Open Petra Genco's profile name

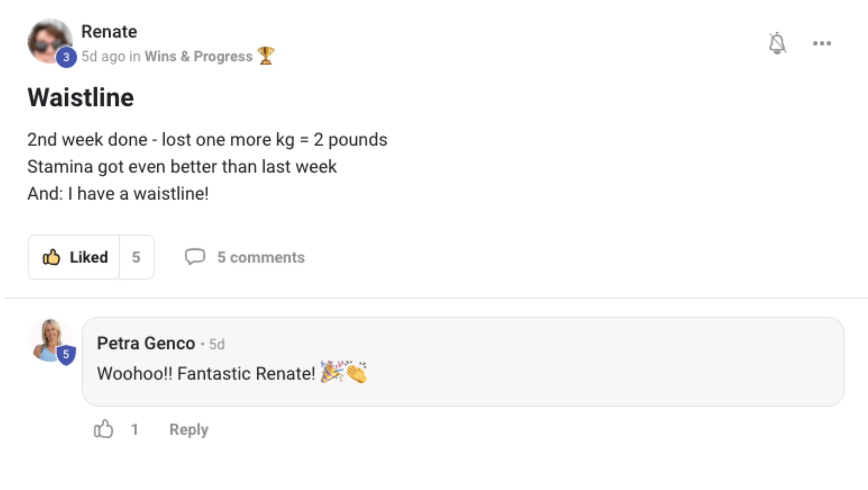tap(146, 343)
